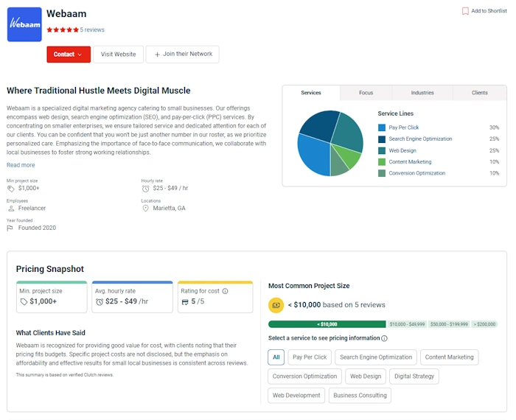Click the Join their Network button

[183, 55]
